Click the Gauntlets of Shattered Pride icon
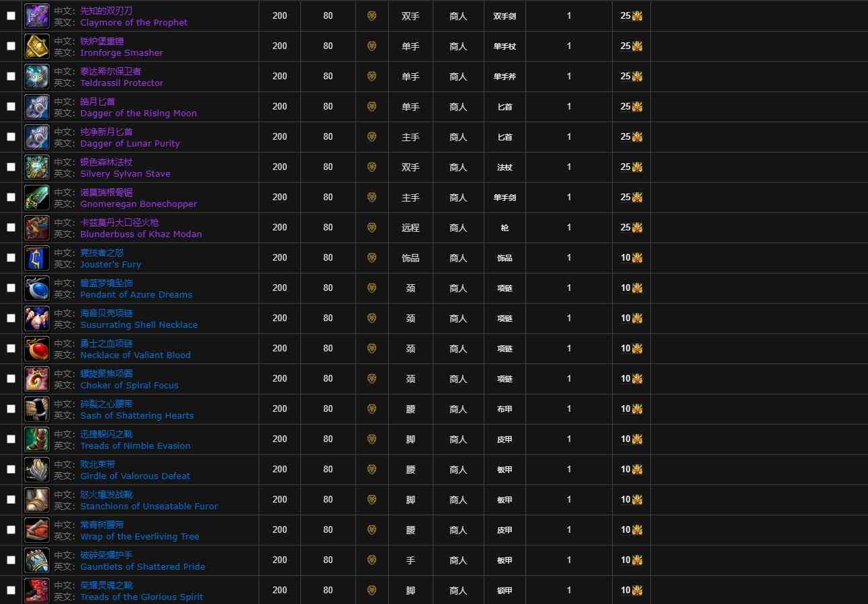The width and height of the screenshot is (868, 604). [37, 560]
